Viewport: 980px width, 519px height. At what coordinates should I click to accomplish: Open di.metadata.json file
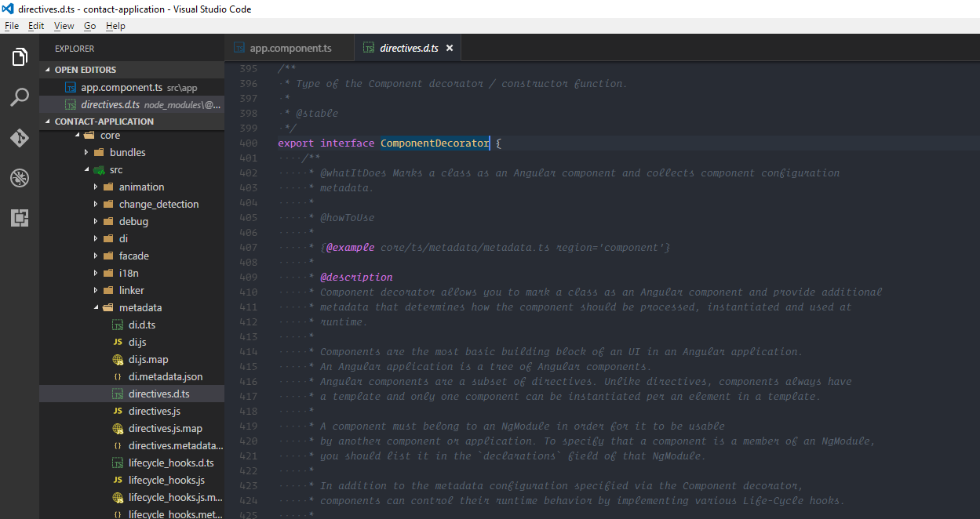(x=165, y=377)
